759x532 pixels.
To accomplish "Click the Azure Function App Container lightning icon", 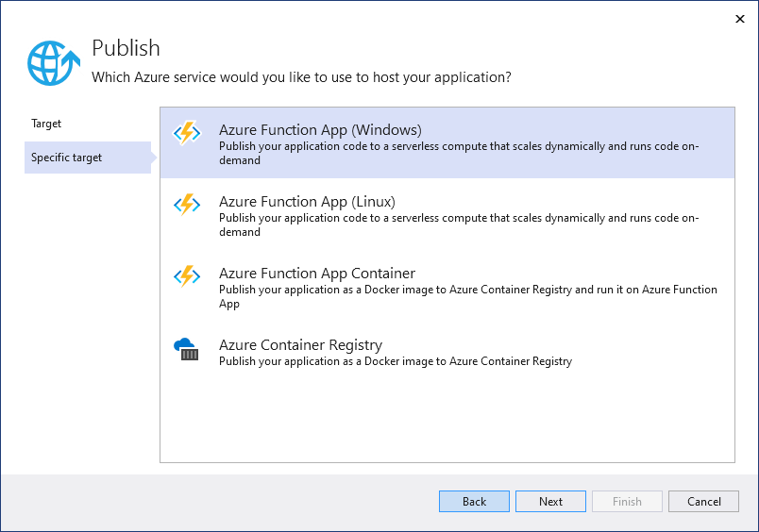I will coord(187,276).
